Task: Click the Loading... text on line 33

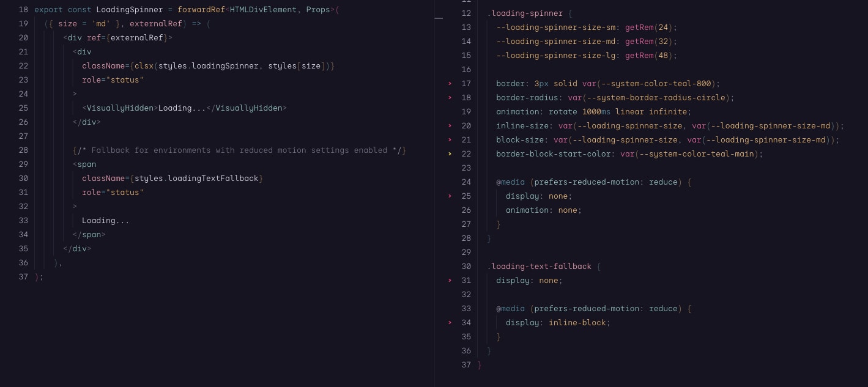Action: (105, 220)
